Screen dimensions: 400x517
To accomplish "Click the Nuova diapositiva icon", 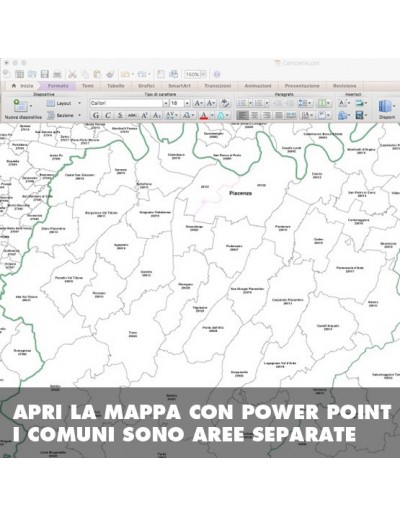I will coord(21,106).
